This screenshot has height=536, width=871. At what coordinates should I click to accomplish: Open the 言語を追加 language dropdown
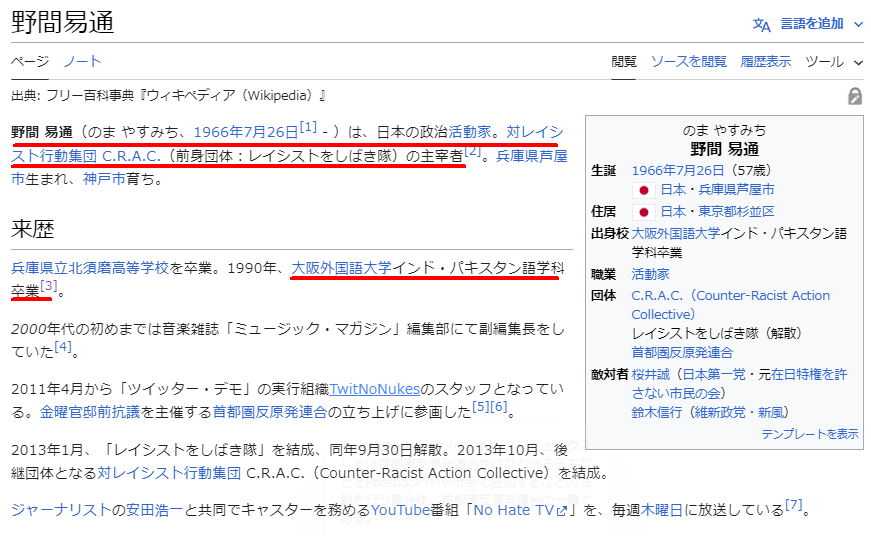pyautogui.click(x=822, y=24)
